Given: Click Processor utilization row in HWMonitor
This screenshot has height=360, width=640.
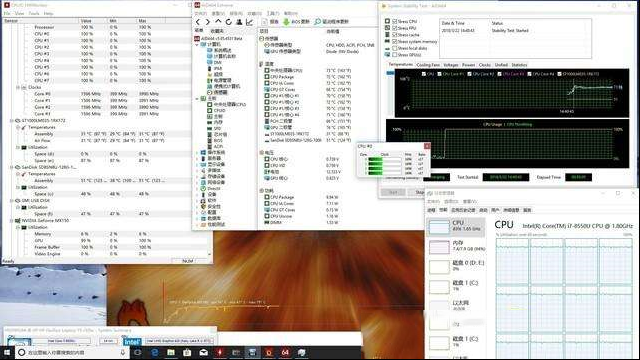Looking at the screenshot, I should (x=96, y=27).
